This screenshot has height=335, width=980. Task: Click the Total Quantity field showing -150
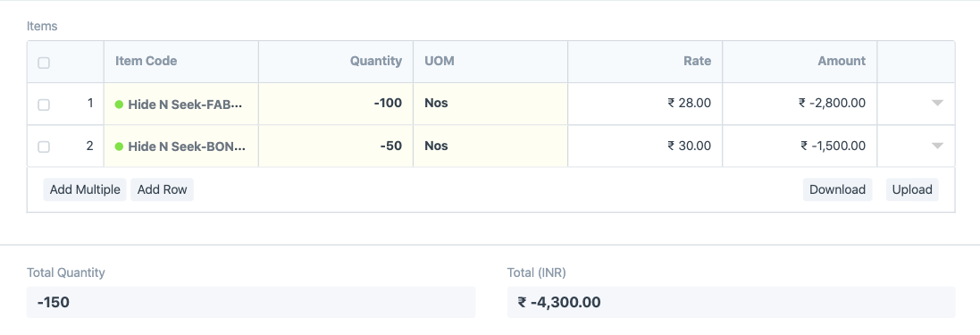tap(251, 303)
